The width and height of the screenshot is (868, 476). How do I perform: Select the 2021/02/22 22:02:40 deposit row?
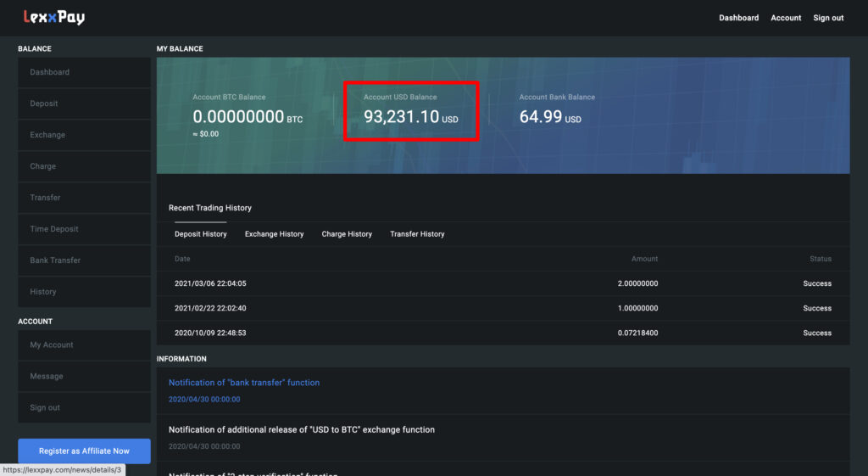(x=503, y=308)
